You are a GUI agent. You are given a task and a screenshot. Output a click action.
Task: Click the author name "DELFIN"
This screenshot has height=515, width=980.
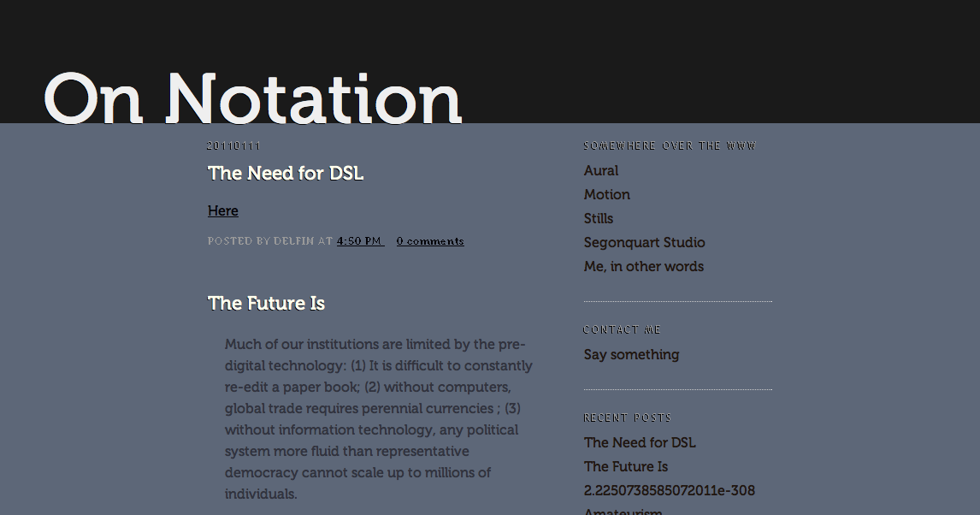tap(294, 240)
